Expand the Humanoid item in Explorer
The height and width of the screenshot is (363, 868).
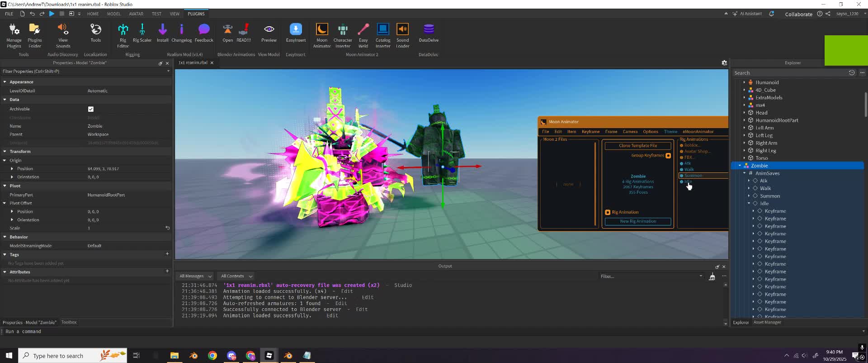[x=744, y=82]
